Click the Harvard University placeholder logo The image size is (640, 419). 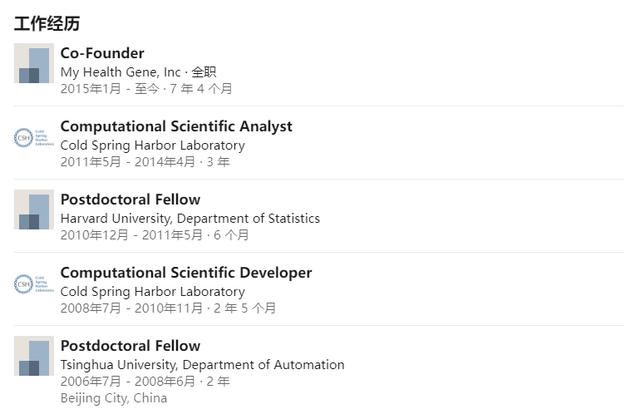point(34,209)
